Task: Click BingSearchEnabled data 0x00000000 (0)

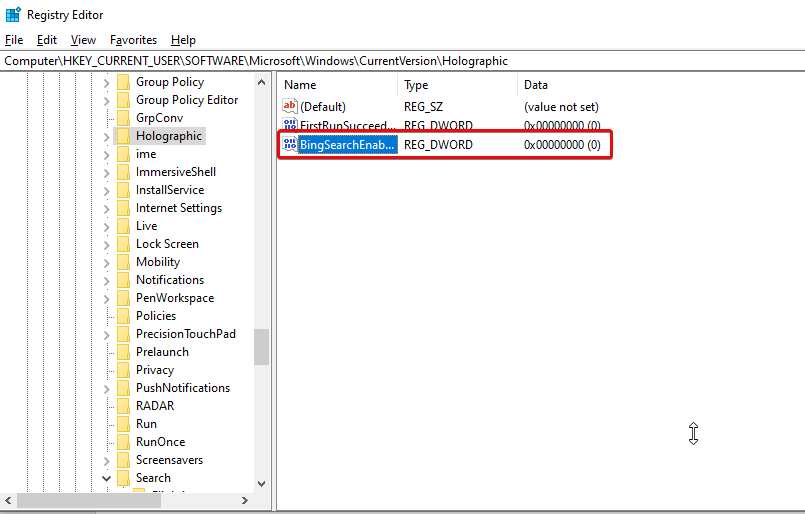Action: pos(562,144)
